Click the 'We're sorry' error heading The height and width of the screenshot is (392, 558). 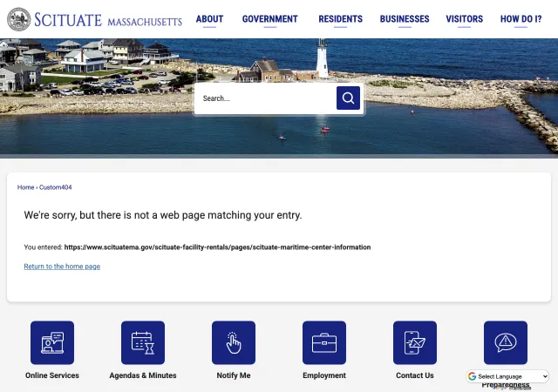click(x=163, y=215)
